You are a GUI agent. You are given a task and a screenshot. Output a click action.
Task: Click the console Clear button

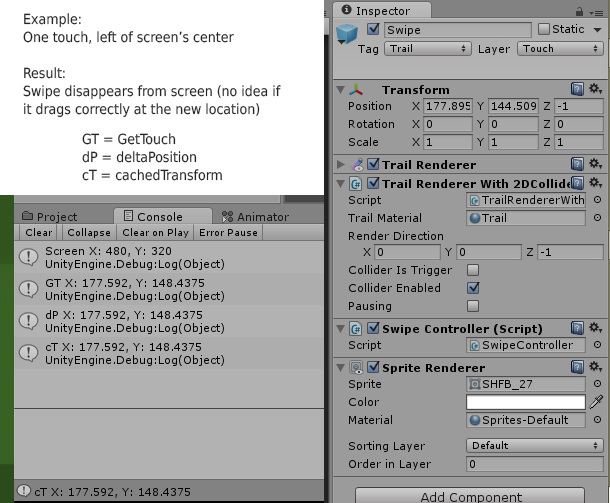pos(39,233)
